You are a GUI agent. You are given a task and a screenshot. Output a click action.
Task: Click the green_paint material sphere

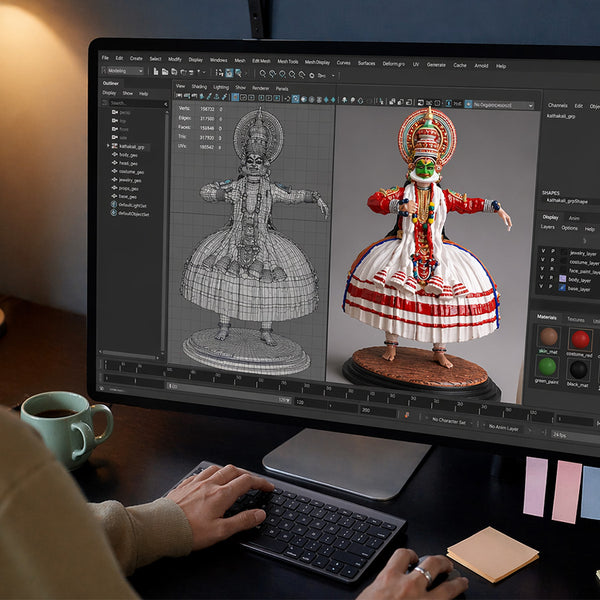click(x=549, y=367)
